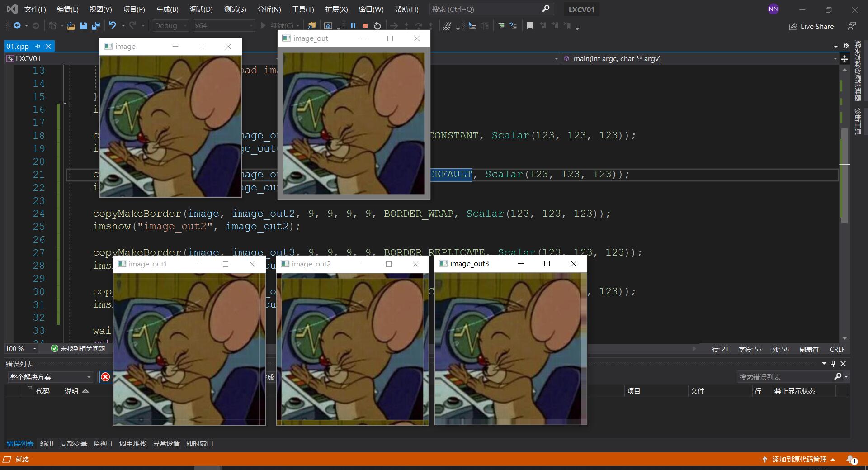
Task: Click the Live Share button
Action: pyautogui.click(x=811, y=26)
